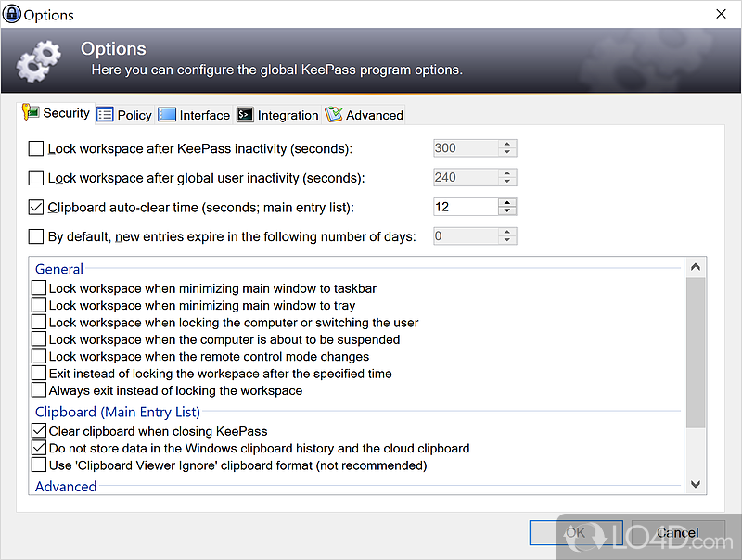Image resolution: width=742 pixels, height=560 pixels.
Task: Enable lock workspace after KeePass inactivity
Action: [36, 148]
